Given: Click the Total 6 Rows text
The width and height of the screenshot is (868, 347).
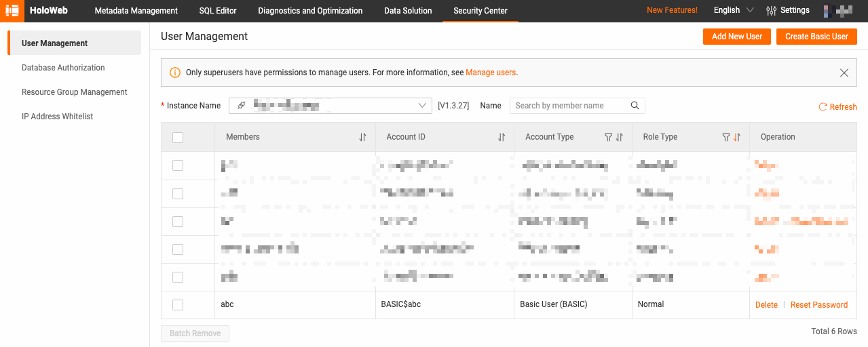Looking at the screenshot, I should click(834, 331).
